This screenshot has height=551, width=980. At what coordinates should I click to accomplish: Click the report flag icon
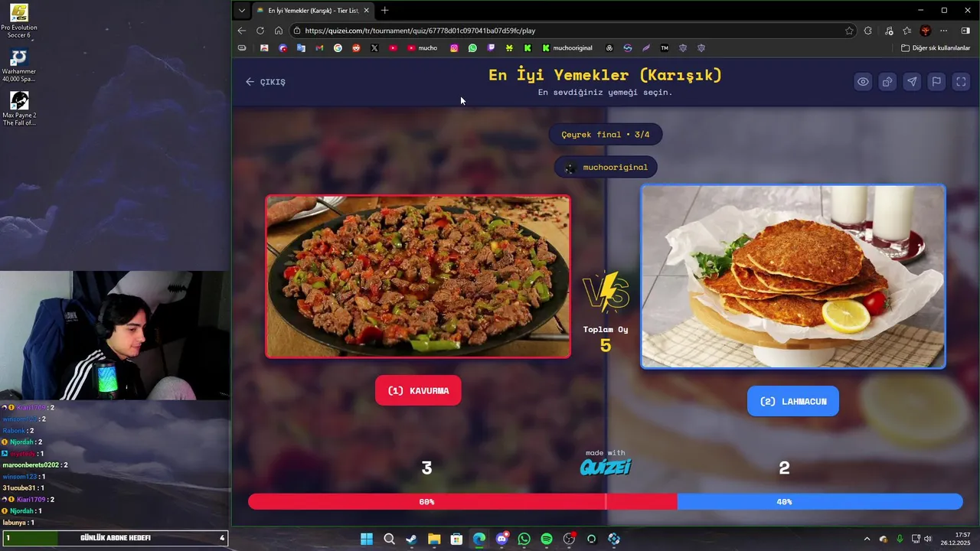(x=936, y=82)
